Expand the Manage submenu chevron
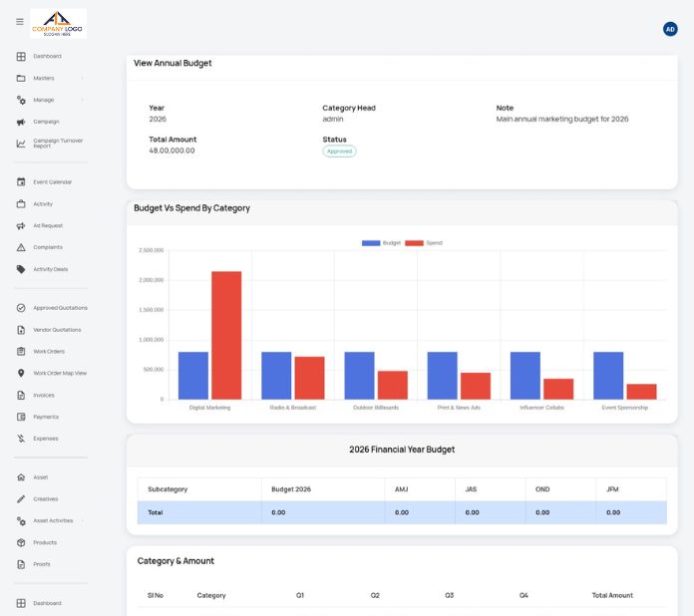 pyautogui.click(x=83, y=100)
